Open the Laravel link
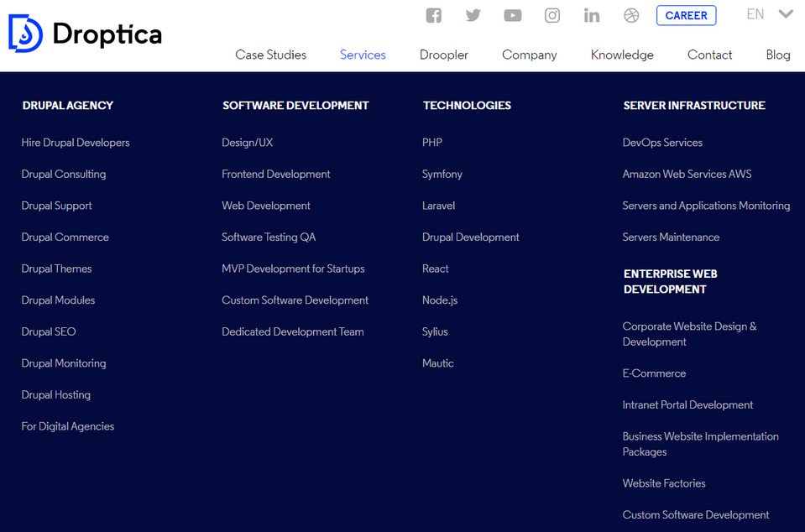This screenshot has width=805, height=532. click(438, 206)
